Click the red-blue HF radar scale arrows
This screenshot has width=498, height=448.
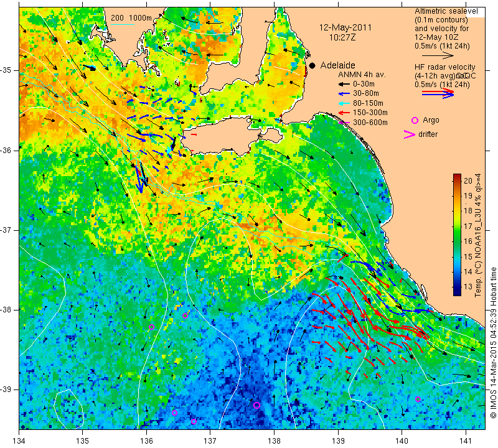pyautogui.click(x=438, y=93)
